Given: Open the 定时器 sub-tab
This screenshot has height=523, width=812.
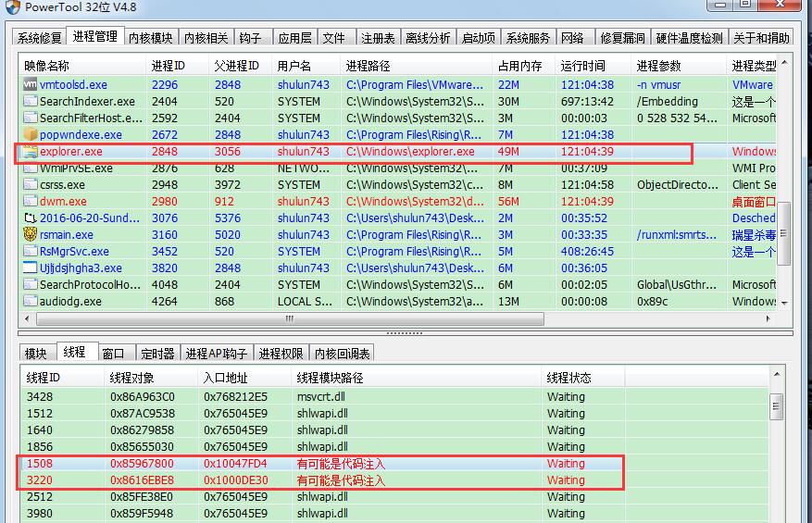Looking at the screenshot, I should 157,354.
